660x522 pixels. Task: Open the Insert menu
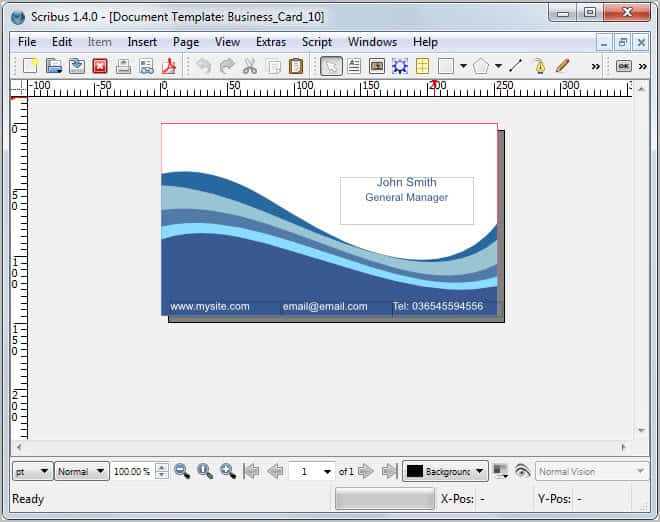[x=142, y=42]
